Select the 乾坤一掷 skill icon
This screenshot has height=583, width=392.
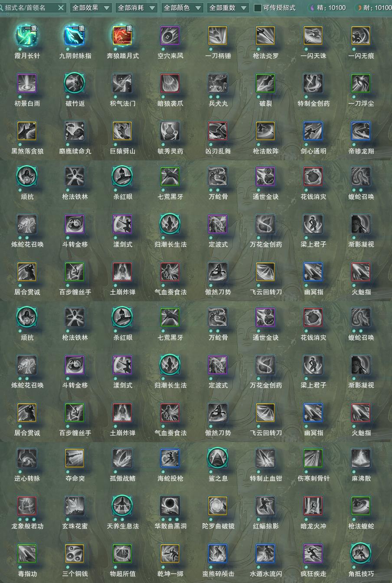coord(170,554)
